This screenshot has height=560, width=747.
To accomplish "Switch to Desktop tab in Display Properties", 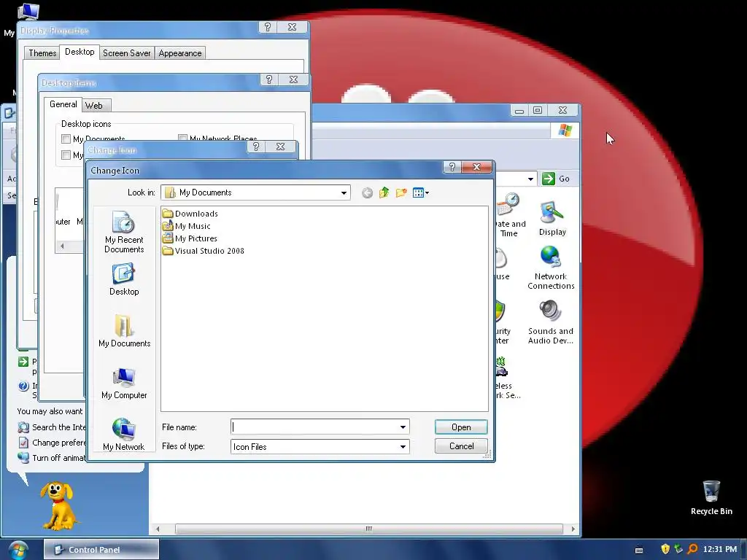I will 80,52.
